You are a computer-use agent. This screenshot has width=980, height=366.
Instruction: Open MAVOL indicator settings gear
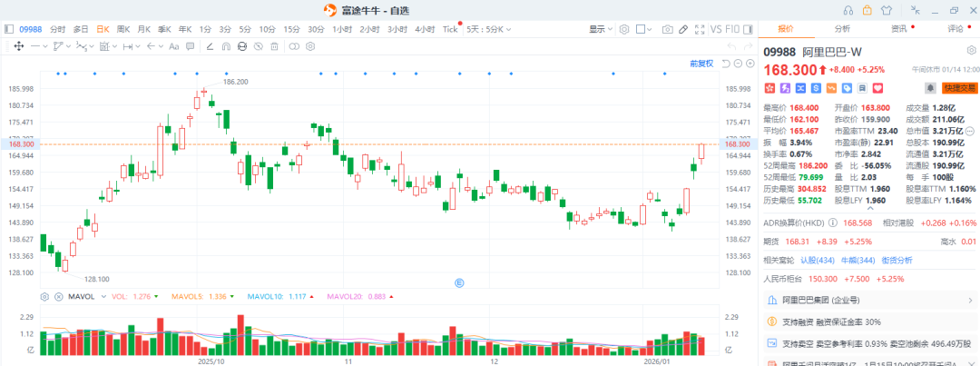tap(44, 297)
